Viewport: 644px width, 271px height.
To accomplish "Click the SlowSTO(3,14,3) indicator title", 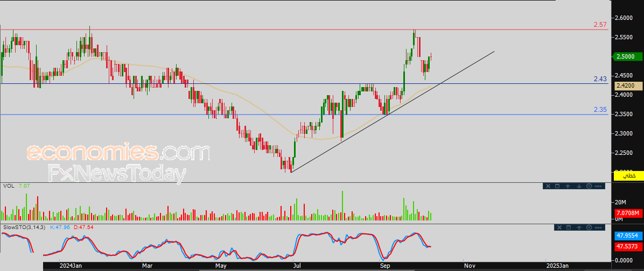I will [x=24, y=227].
